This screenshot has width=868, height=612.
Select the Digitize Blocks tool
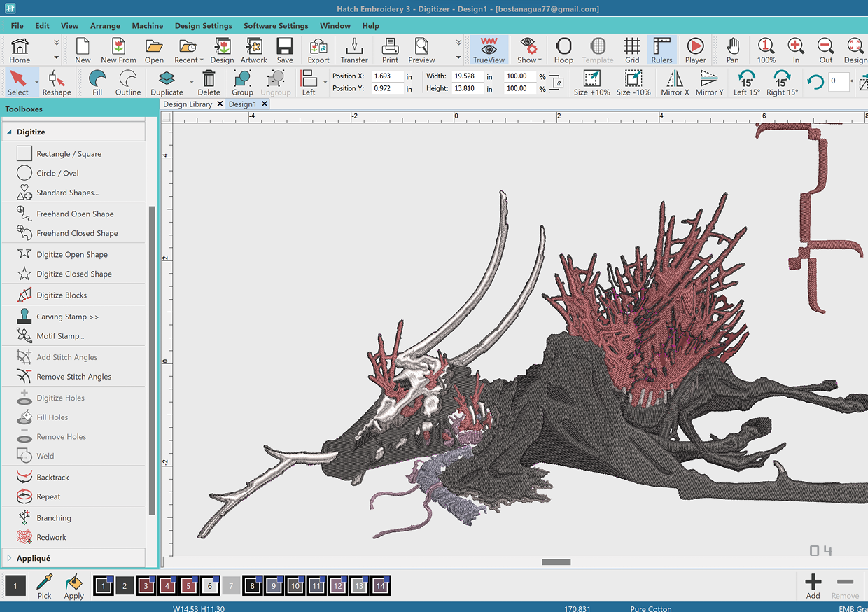coord(62,295)
